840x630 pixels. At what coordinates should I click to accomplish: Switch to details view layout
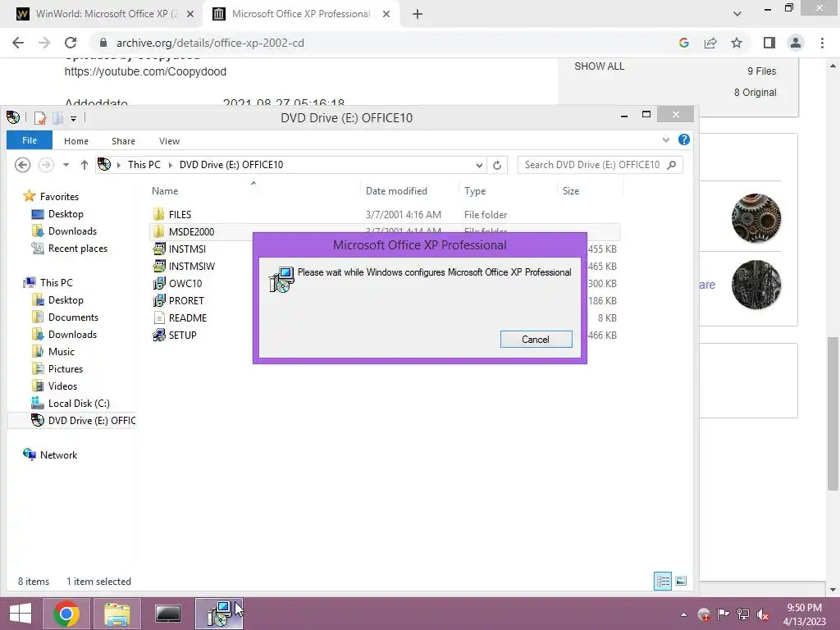(x=663, y=582)
